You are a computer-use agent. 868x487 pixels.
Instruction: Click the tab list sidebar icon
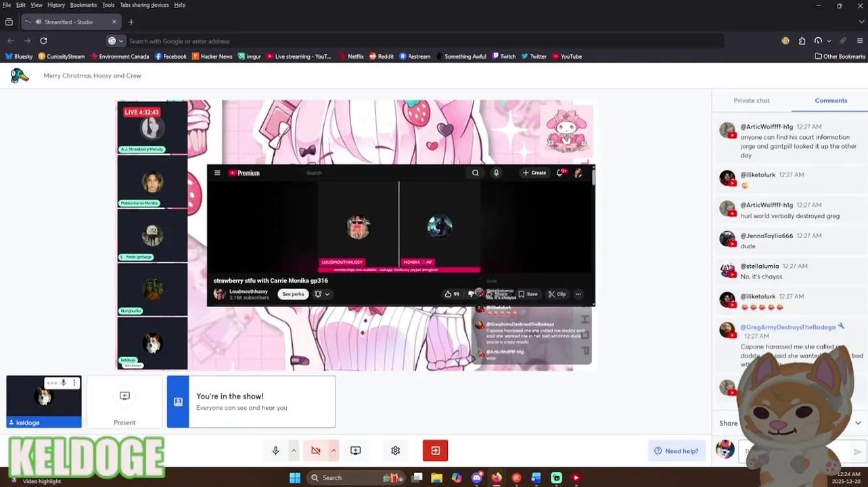point(9,22)
